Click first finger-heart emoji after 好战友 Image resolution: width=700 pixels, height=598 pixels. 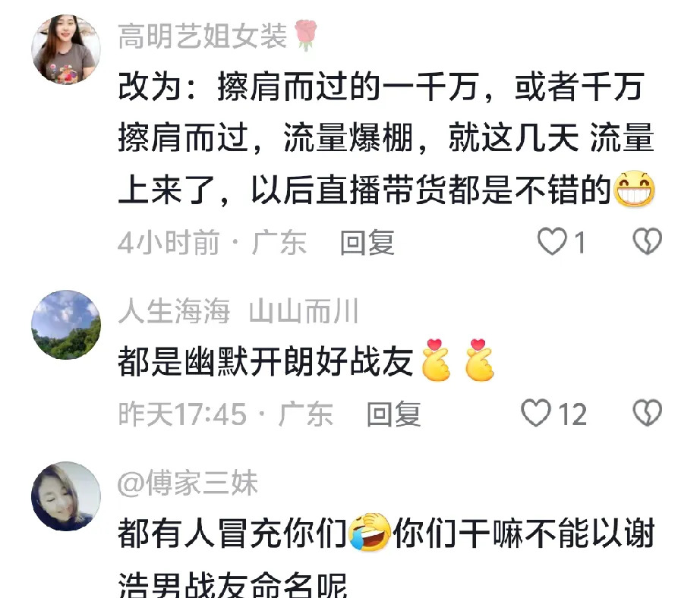coord(436,360)
